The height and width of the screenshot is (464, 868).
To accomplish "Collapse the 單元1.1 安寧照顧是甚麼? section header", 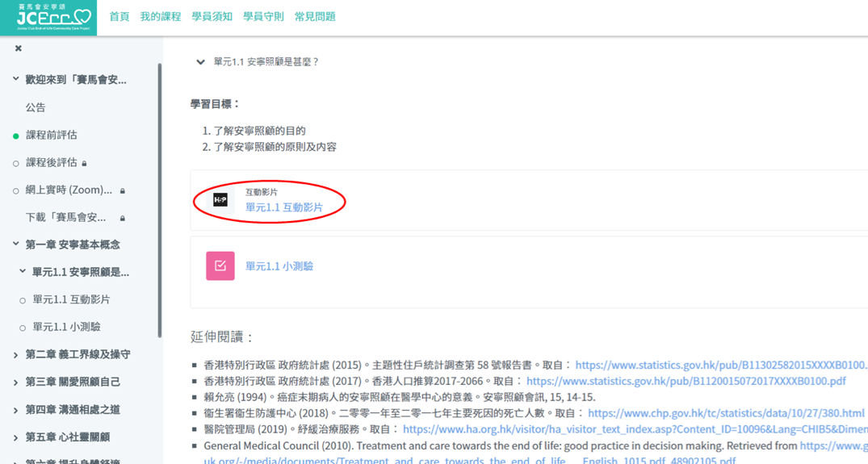I will click(200, 62).
